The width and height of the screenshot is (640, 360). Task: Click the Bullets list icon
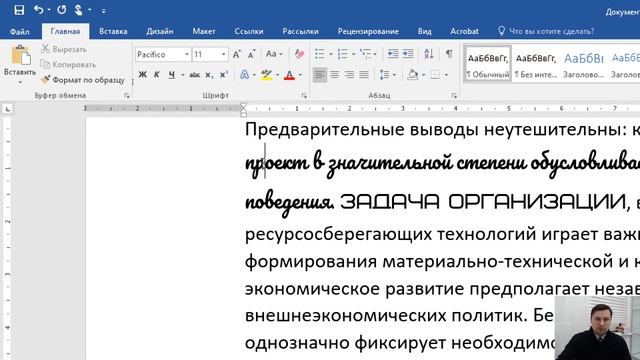(320, 54)
